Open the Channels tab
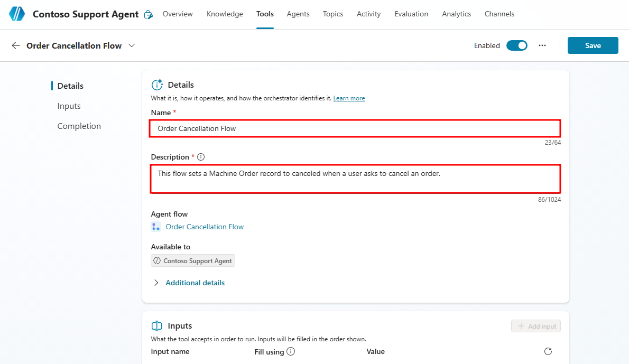 (x=499, y=14)
